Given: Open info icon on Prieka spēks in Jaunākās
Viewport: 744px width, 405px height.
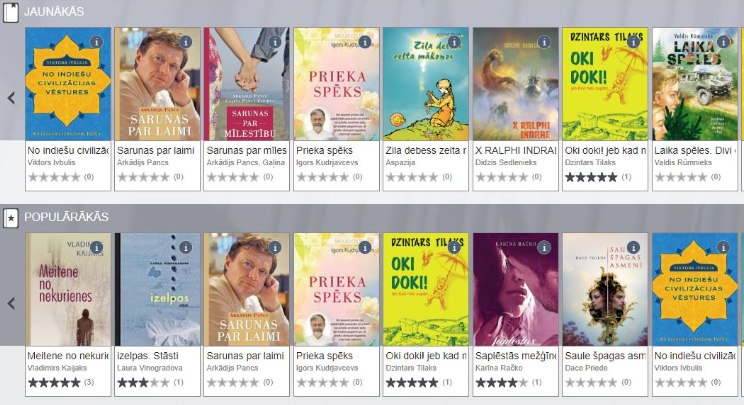Looking at the screenshot, I should [x=364, y=42].
